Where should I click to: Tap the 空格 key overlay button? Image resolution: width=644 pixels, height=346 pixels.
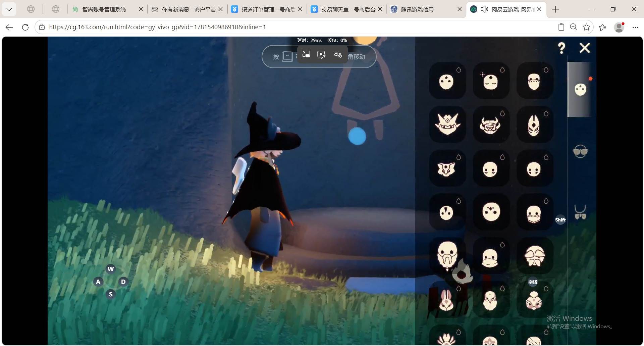[533, 282]
